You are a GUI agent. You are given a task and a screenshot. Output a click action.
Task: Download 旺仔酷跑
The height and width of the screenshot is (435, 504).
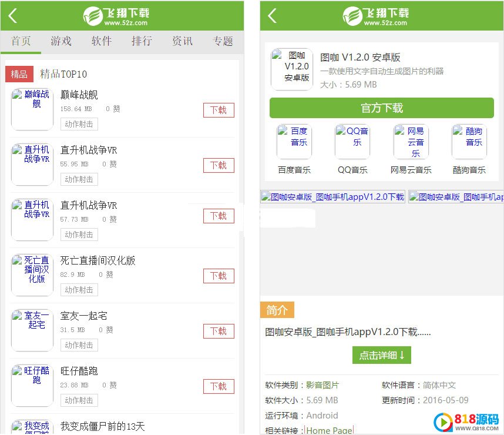219,386
